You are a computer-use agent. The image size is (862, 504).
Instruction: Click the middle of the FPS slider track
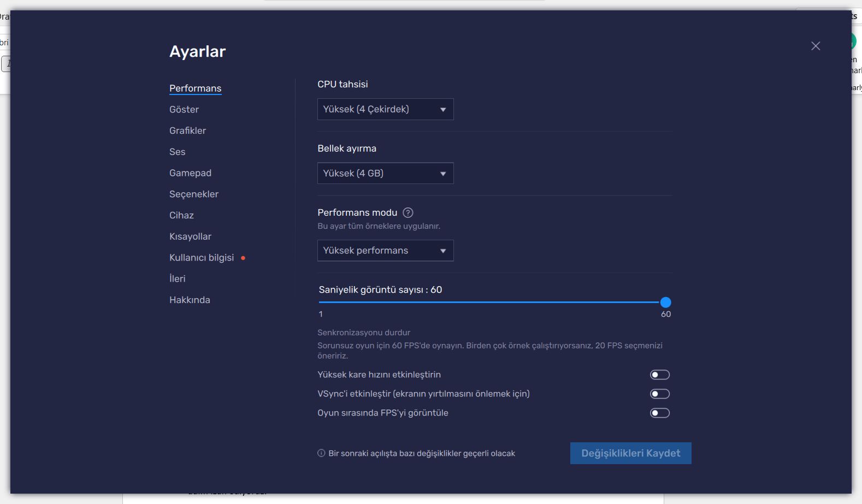(492, 302)
